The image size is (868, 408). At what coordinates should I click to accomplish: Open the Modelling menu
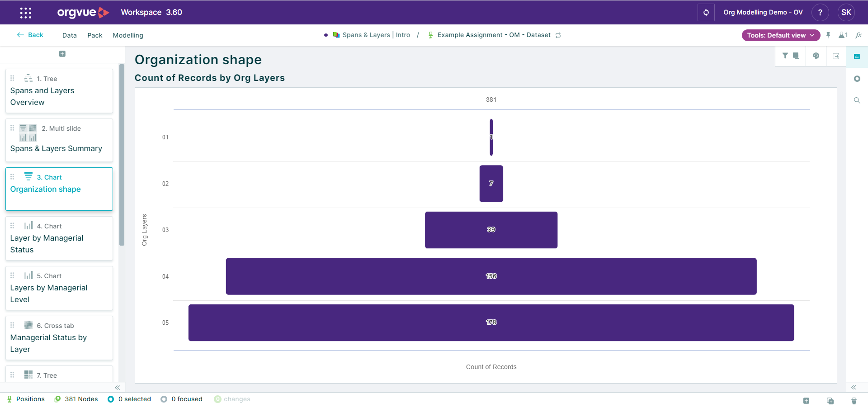click(x=128, y=35)
